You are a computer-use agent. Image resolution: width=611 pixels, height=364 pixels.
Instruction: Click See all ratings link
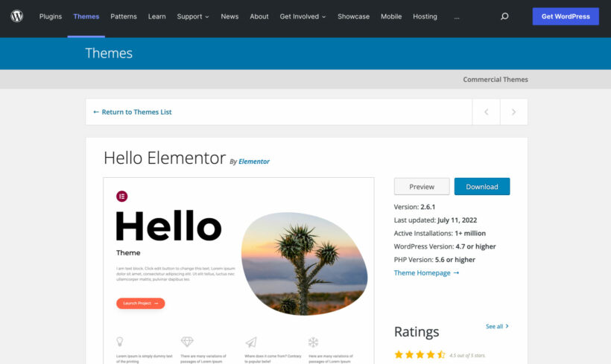click(x=497, y=327)
